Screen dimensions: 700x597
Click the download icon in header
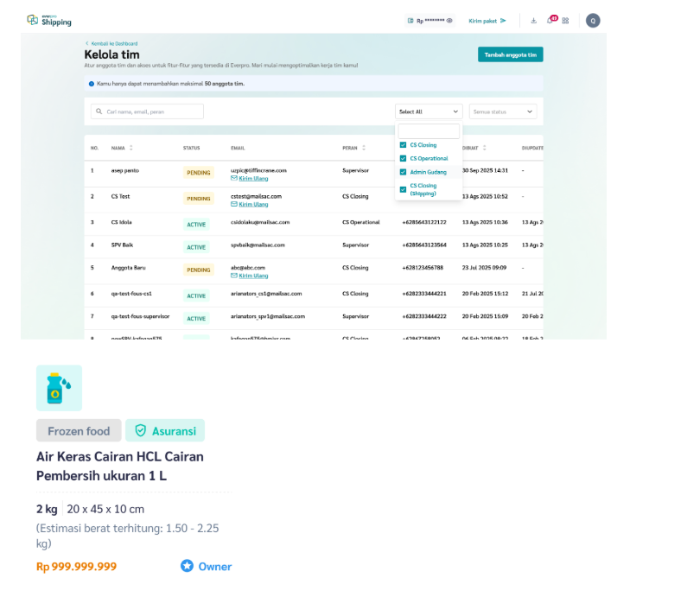click(x=533, y=21)
